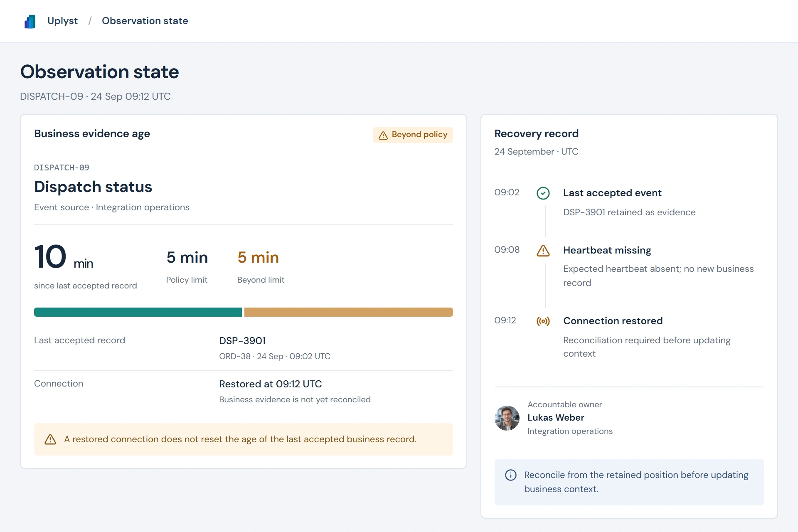Click the amber 5 min Beyond limit value

tap(258, 257)
